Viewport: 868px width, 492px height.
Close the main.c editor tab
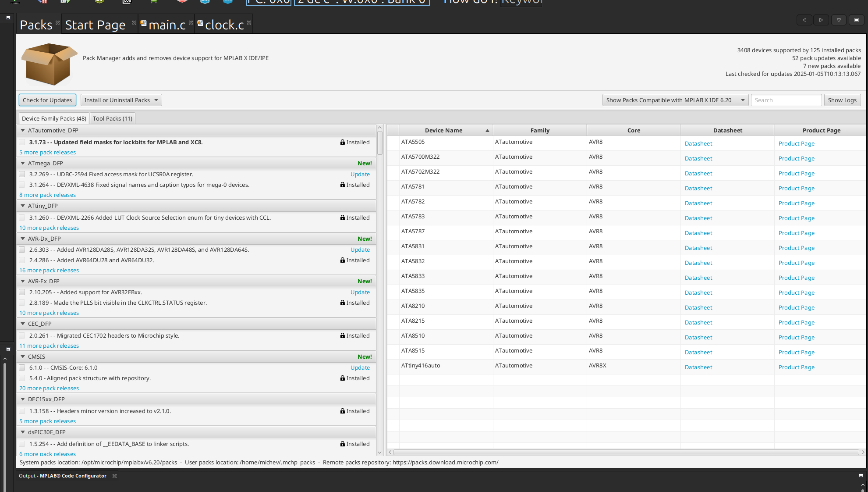pos(191,22)
